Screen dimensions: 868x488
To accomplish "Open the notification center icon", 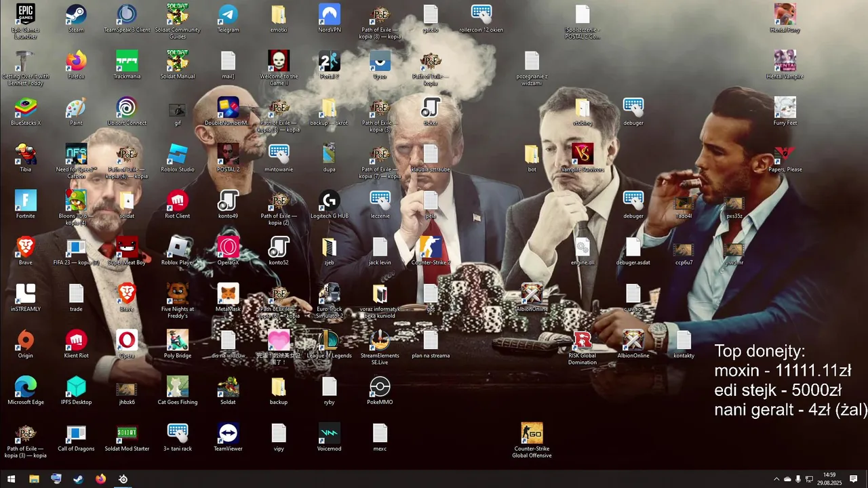I will (x=853, y=479).
